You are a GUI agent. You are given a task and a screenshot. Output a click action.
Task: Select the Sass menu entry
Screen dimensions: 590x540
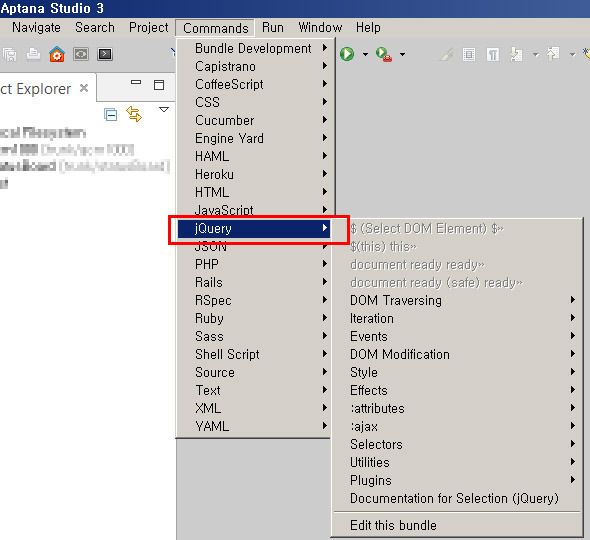(x=254, y=336)
